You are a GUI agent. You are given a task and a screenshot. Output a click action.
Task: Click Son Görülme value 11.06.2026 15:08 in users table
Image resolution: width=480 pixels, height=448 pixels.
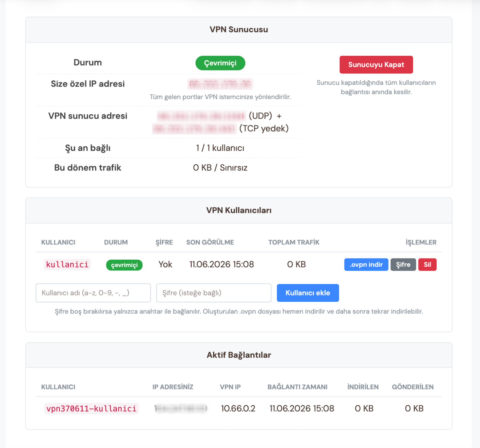pos(221,264)
